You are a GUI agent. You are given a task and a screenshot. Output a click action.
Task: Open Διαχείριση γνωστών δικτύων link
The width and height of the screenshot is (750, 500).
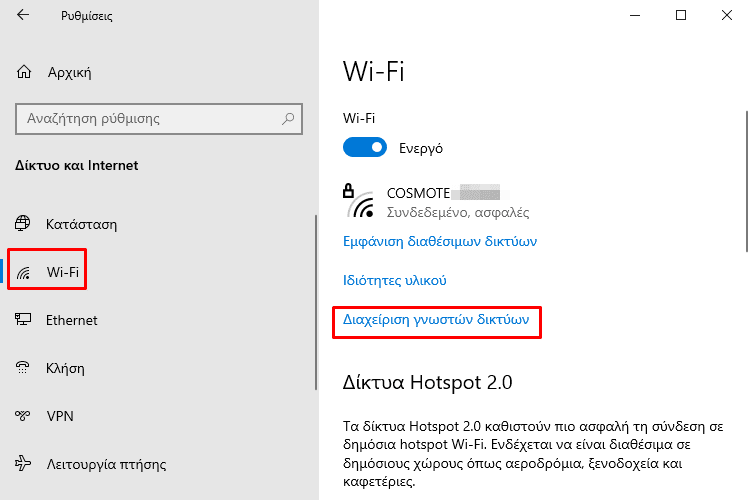point(436,319)
